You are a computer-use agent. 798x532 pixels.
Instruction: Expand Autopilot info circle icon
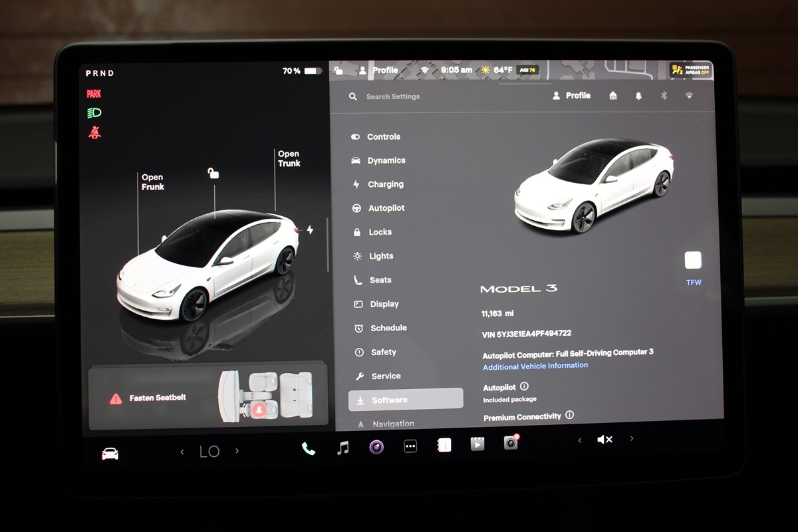pyautogui.click(x=524, y=386)
